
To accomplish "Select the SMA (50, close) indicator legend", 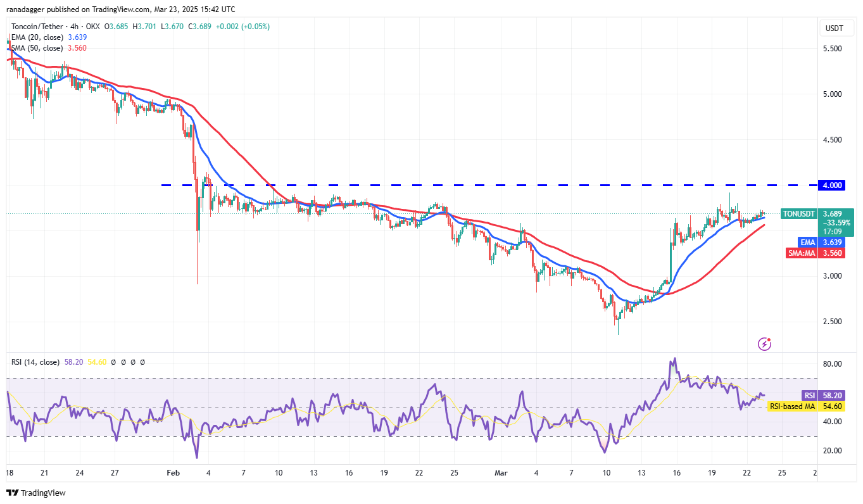I will pyautogui.click(x=35, y=48).
